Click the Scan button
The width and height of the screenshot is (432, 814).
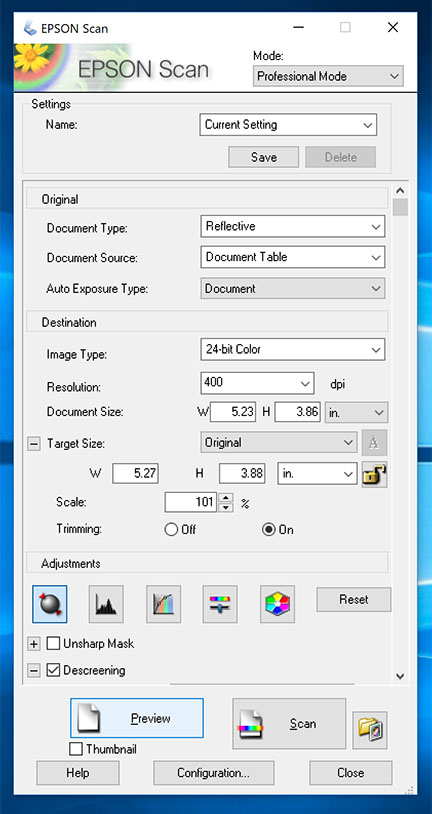[289, 724]
